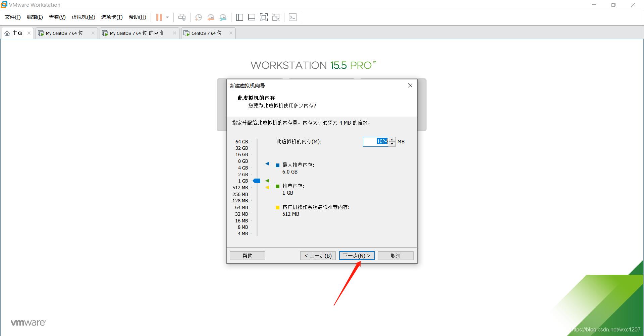644x336 pixels.
Task: Click the 6.0 GB max recommended value
Action: point(290,172)
